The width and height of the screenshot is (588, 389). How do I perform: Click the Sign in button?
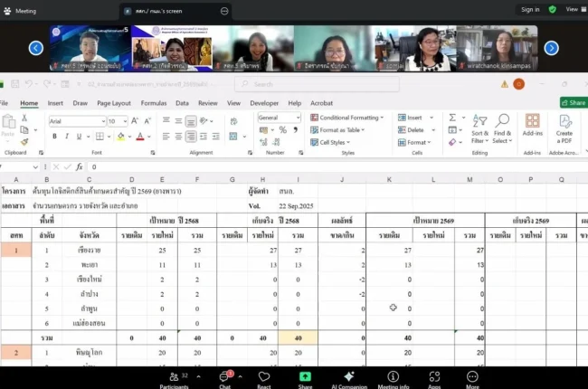coord(529,9)
